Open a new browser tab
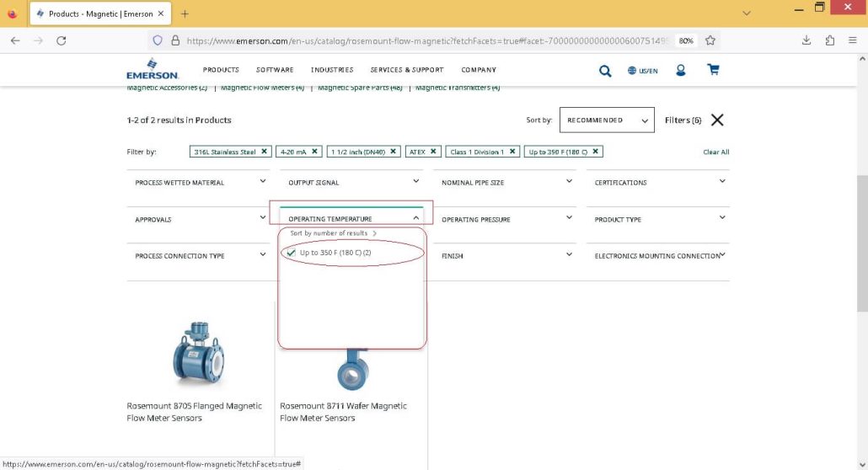 point(185,13)
